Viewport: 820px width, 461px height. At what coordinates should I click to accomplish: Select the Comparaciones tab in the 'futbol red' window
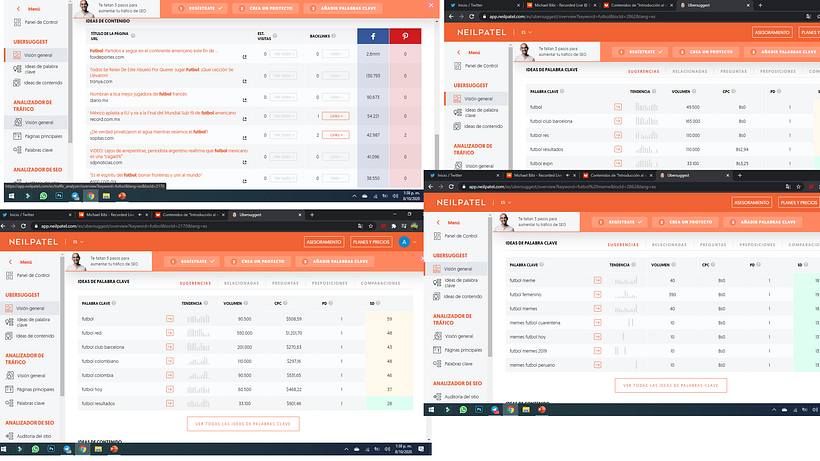[381, 283]
